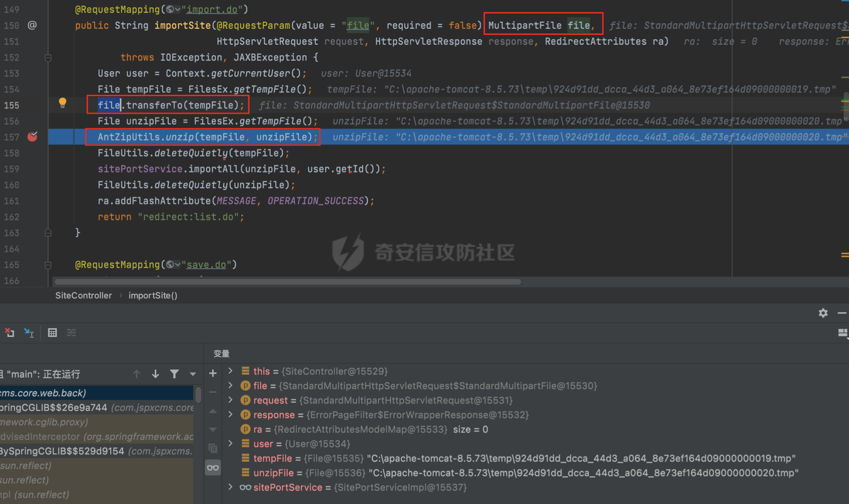Click the lightbulb intention icon on line 155
The width and height of the screenshot is (849, 504).
tap(62, 103)
